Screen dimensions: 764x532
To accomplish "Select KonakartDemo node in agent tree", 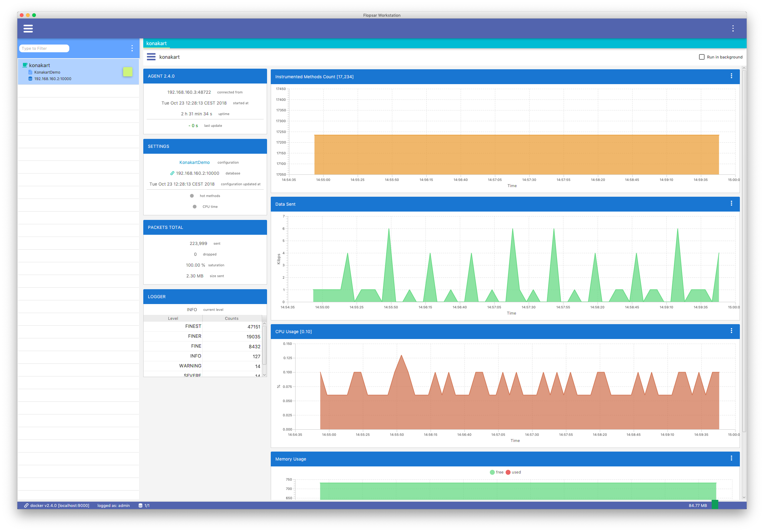I will [x=47, y=72].
